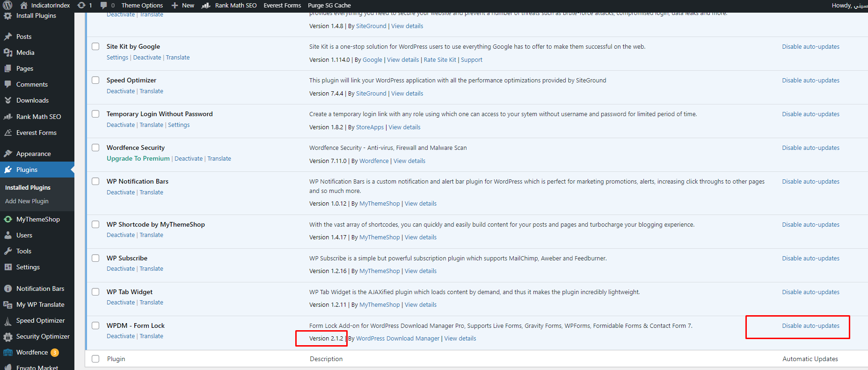
Task: Click the WordPress logo in admin bar
Action: pos(7,5)
